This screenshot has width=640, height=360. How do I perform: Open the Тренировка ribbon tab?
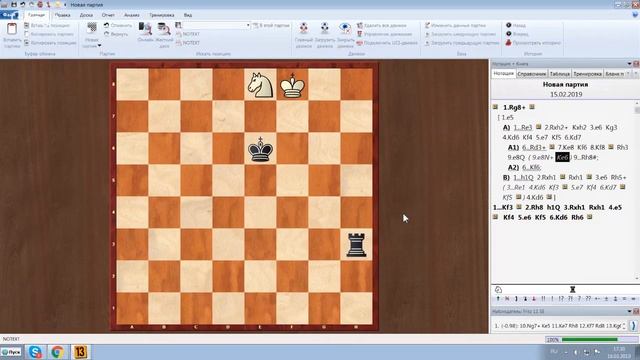coord(162,15)
